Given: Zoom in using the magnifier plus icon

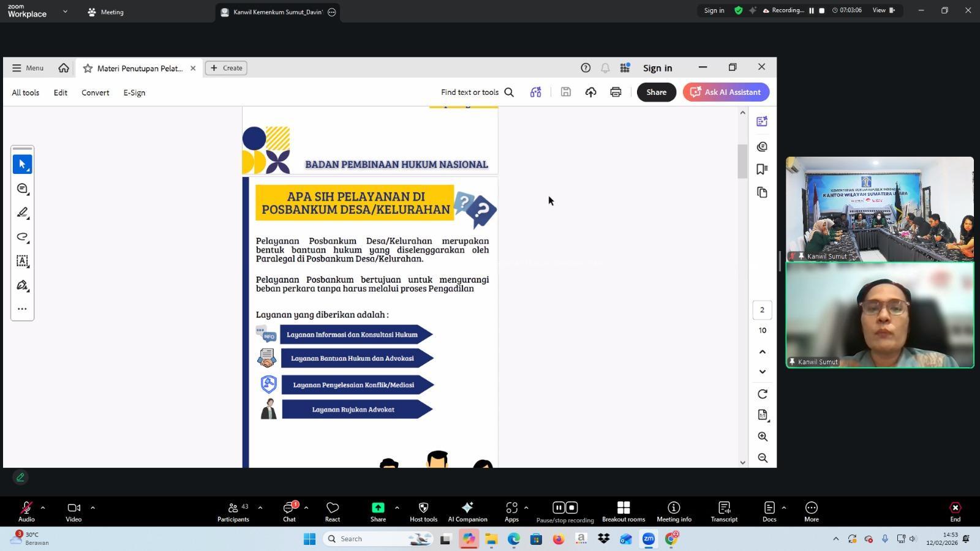Looking at the screenshot, I should tap(762, 437).
